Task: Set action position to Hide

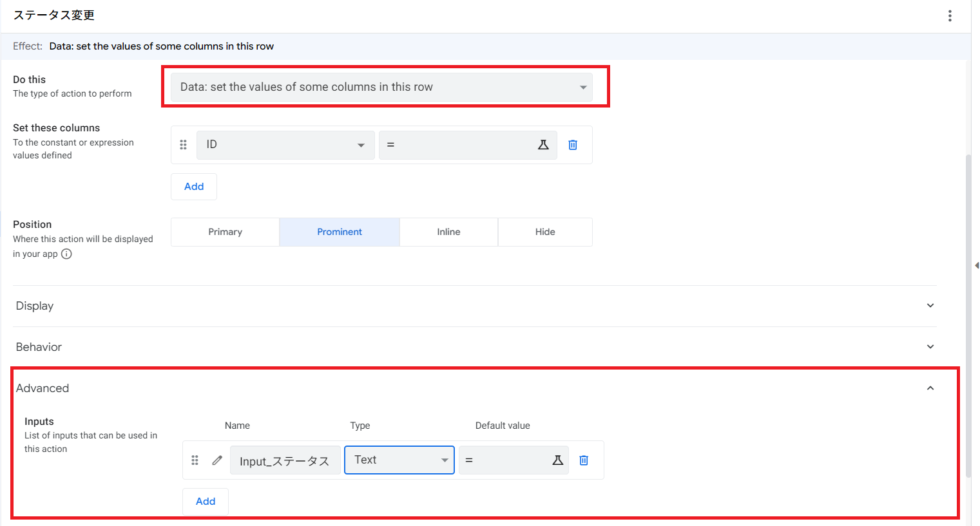Action: click(x=545, y=232)
